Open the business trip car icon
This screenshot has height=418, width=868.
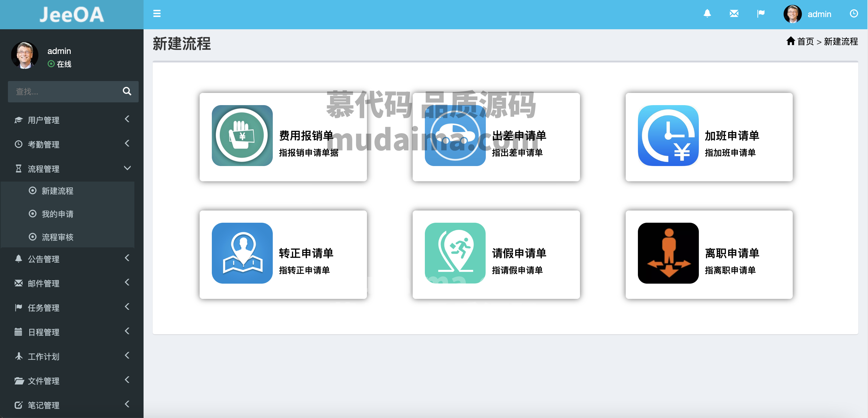455,135
